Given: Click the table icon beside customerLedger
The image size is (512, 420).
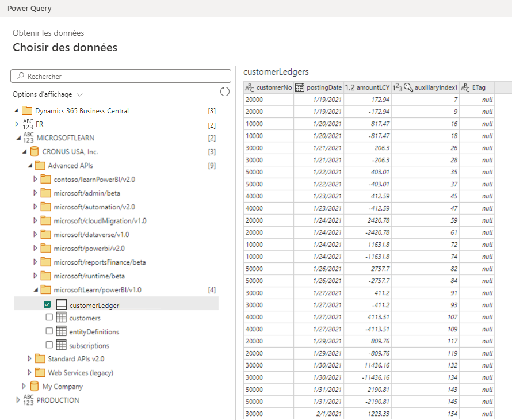Looking at the screenshot, I should tap(62, 304).
